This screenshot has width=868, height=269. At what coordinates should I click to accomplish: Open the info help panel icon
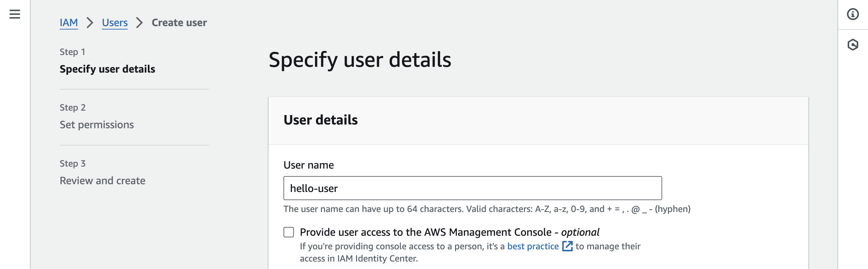point(853,14)
